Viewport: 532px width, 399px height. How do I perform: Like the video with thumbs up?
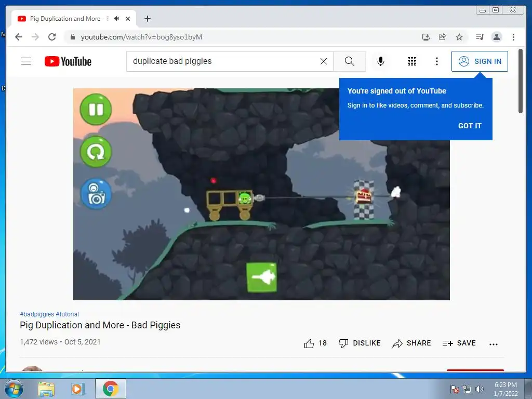point(309,344)
